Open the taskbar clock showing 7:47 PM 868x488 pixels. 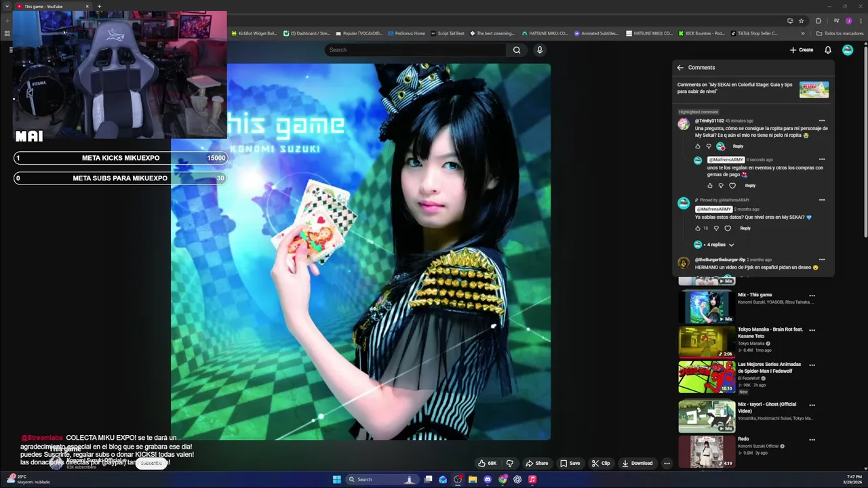click(x=852, y=479)
